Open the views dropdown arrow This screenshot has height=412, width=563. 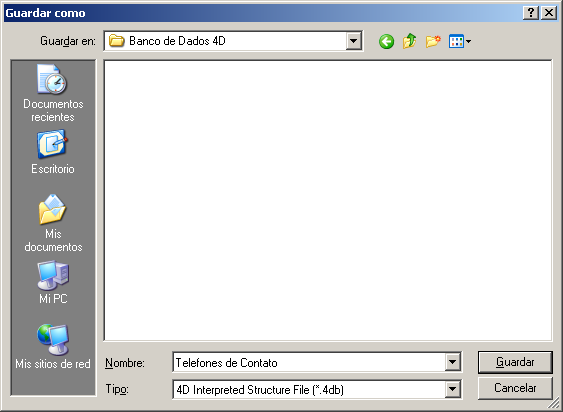click(x=468, y=42)
